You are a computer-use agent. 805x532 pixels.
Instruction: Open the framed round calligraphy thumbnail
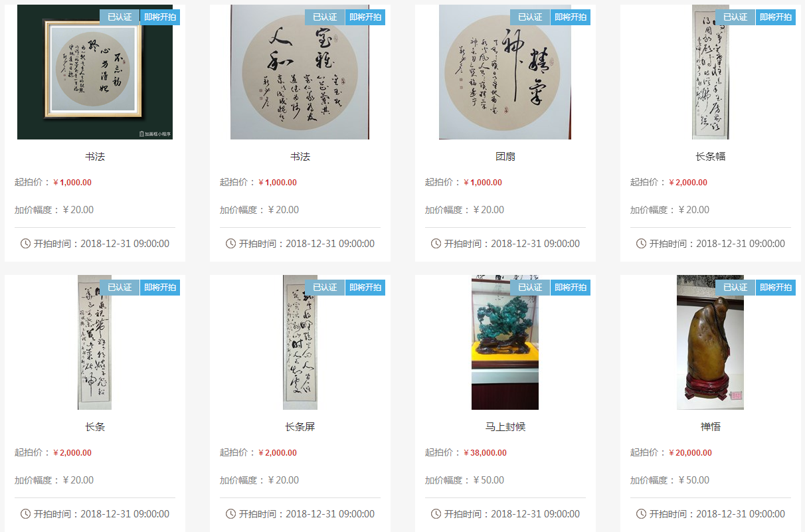(95, 72)
